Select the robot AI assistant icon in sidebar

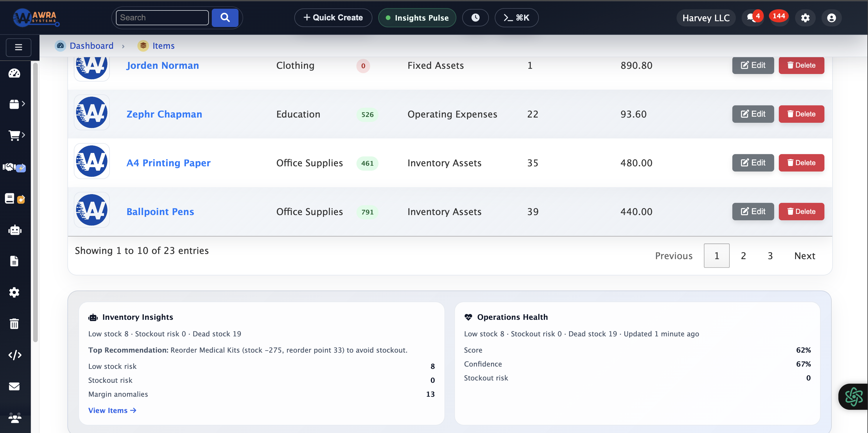point(15,230)
